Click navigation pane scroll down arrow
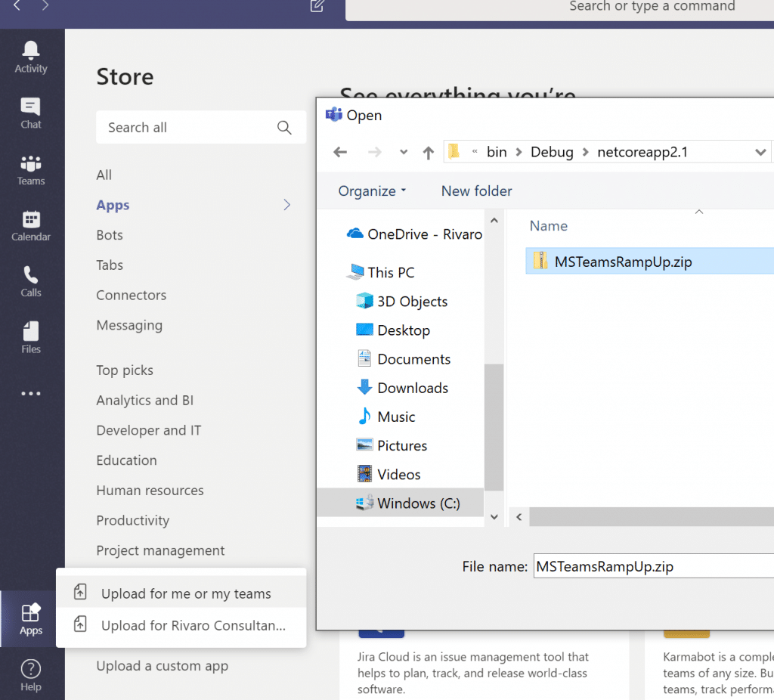 click(494, 516)
